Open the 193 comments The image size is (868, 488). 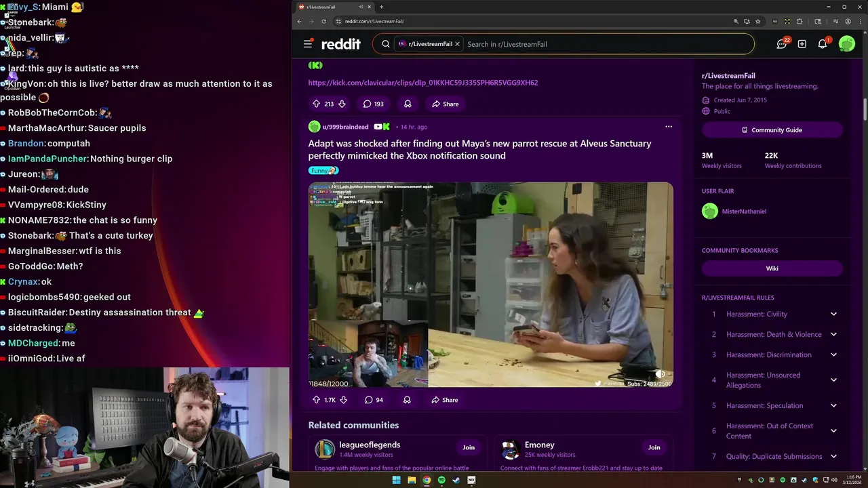click(x=374, y=104)
